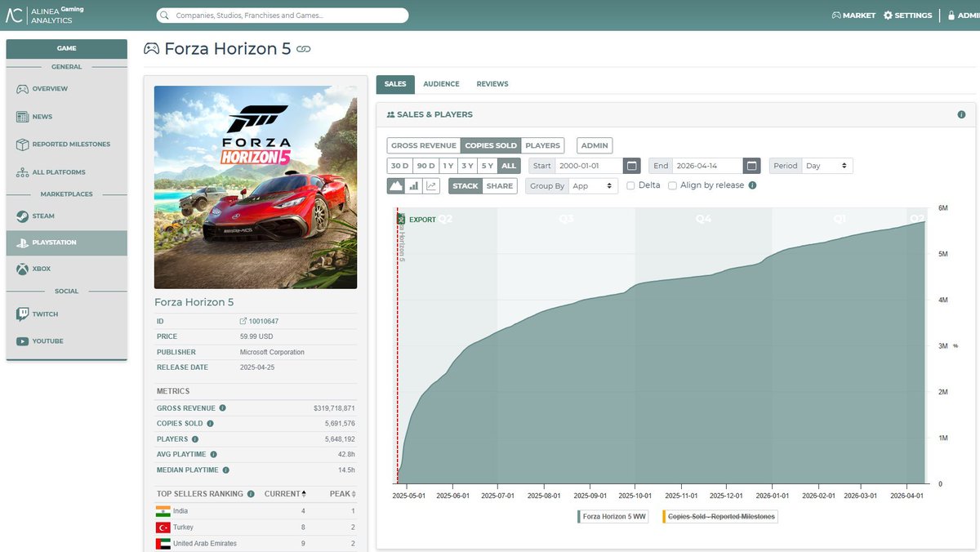Select the 3 Y range
Screen dimensions: 980x552
[x=467, y=166]
